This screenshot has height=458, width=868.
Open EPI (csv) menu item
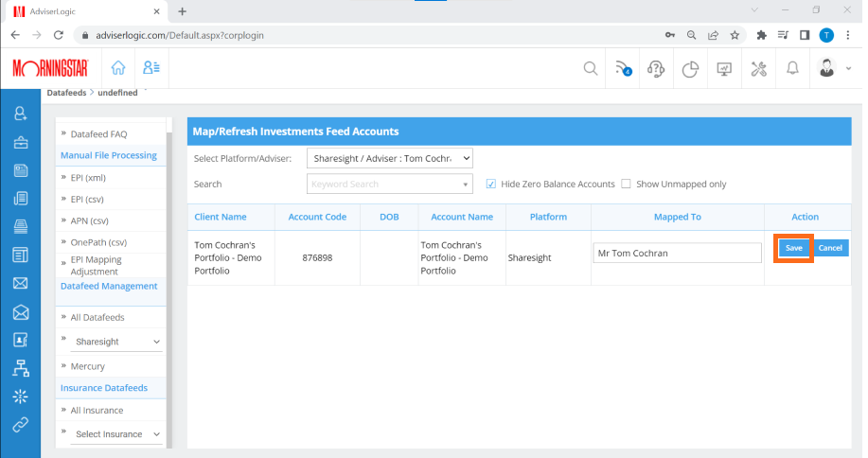point(87,199)
